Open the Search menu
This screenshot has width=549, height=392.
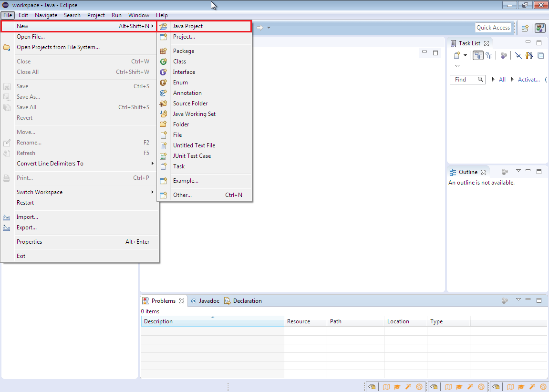click(x=72, y=15)
